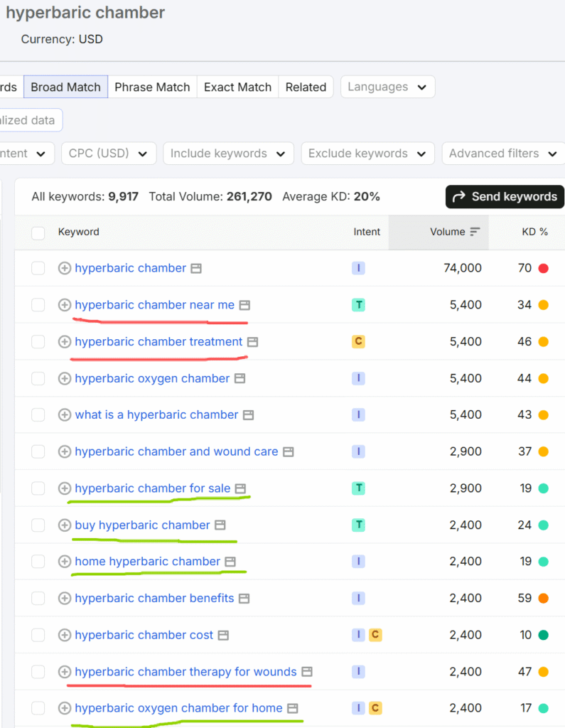Add 'hyperbaric chamber therapy for wounds' plus icon
The height and width of the screenshot is (728, 565).
point(65,671)
